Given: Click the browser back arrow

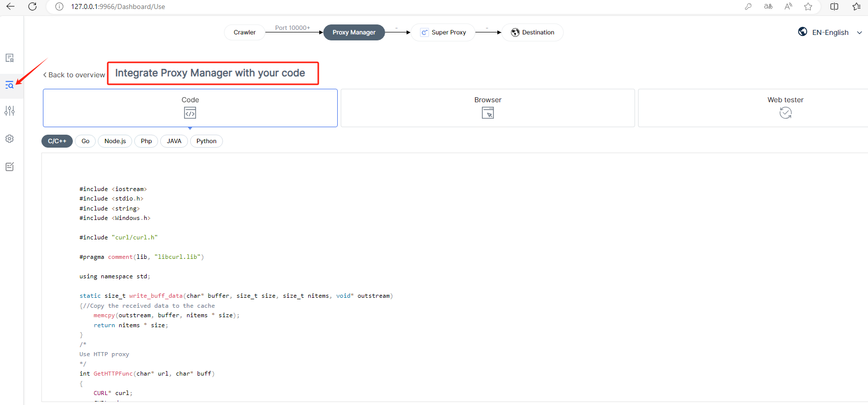Looking at the screenshot, I should click(x=10, y=6).
